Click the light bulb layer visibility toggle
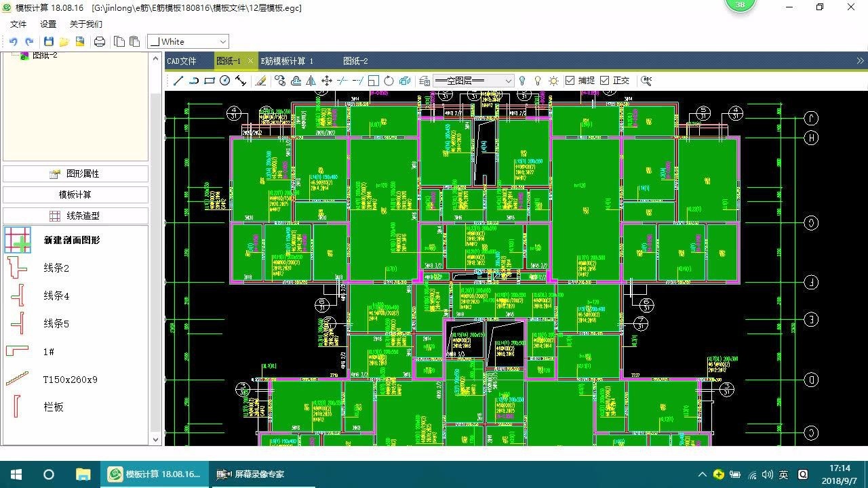 click(522, 81)
